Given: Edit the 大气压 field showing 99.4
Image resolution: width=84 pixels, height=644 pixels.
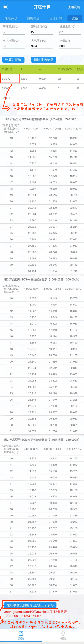Looking at the screenshot, I should (42, 46).
